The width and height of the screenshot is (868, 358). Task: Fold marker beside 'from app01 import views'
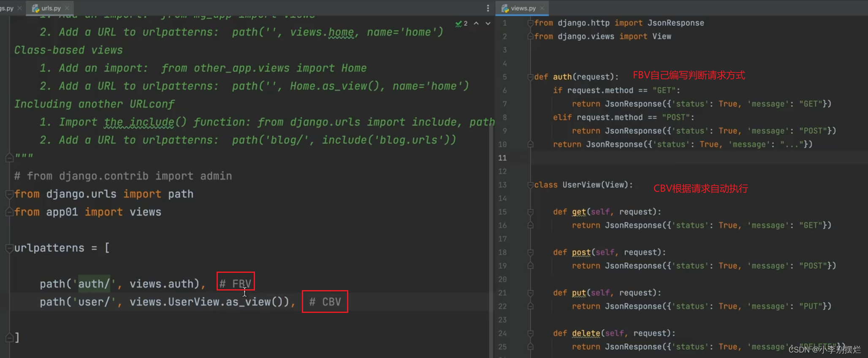click(9, 212)
